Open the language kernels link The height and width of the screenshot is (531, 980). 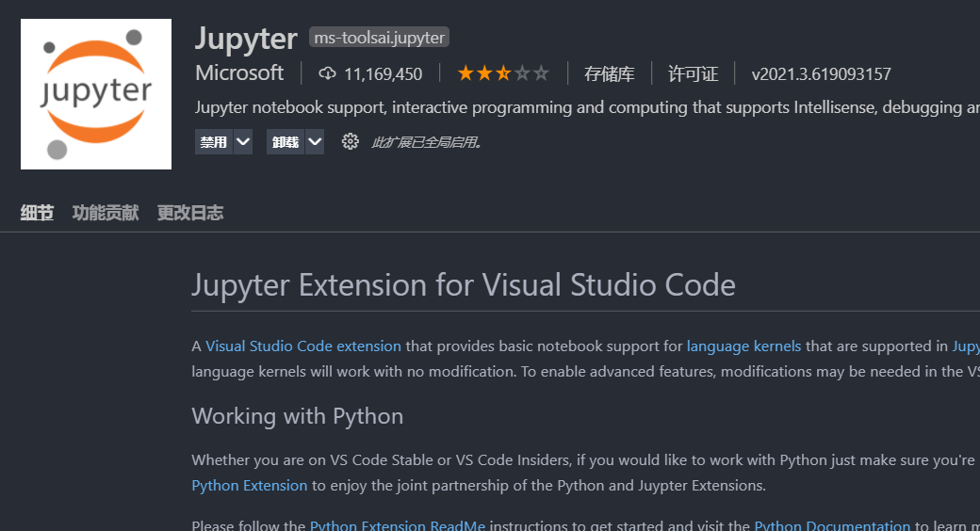pos(743,346)
